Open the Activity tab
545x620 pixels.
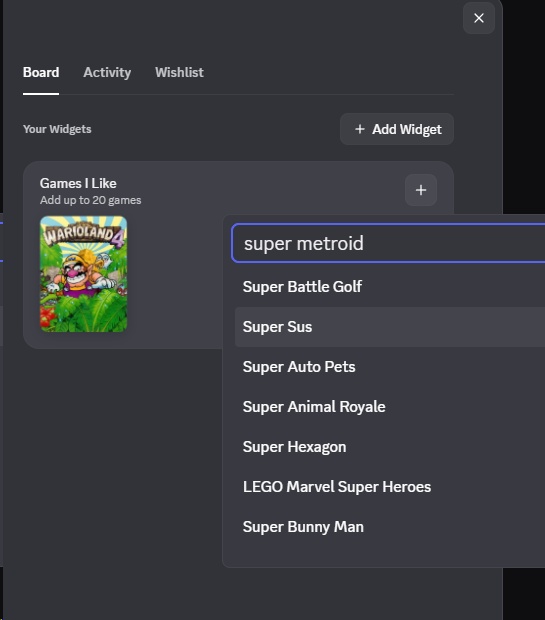(x=107, y=72)
